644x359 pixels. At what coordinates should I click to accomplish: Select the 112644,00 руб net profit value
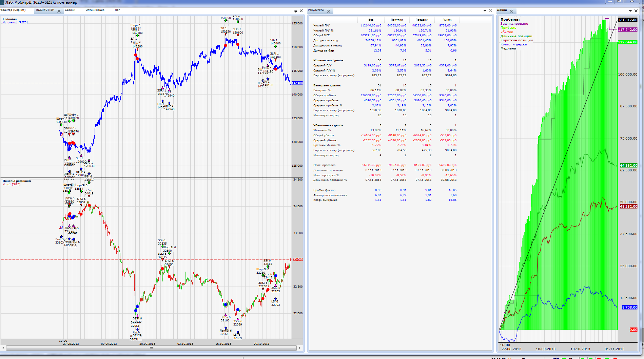371,25
